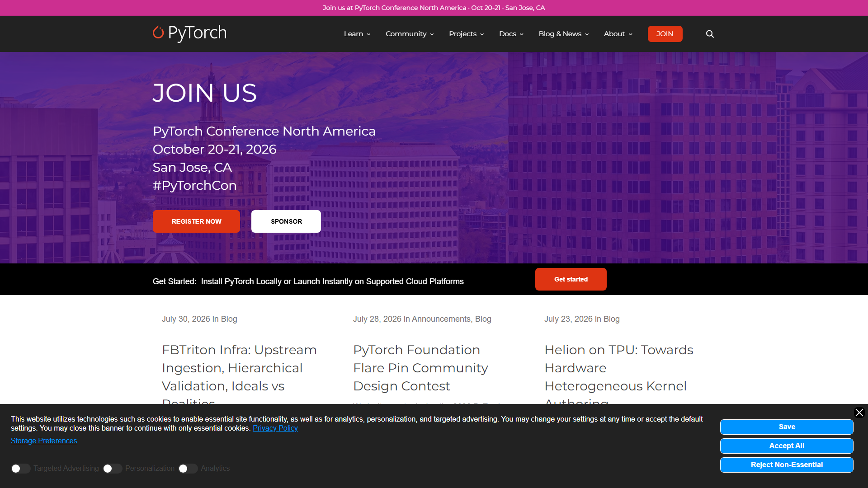
Task: Toggle Targeted Advertising switch
Action: point(20,469)
